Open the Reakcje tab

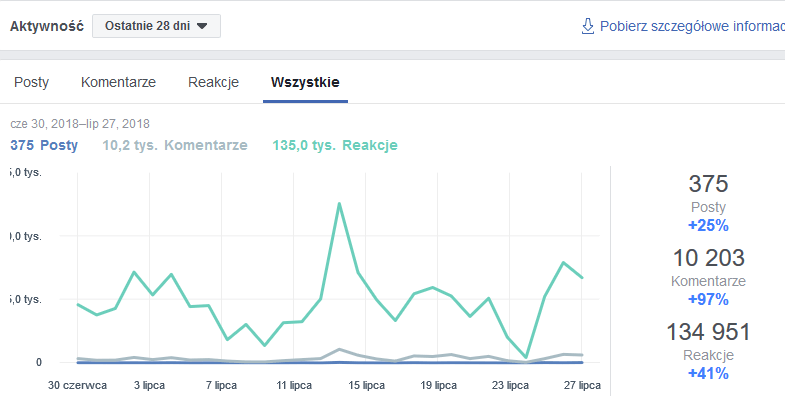[x=213, y=82]
